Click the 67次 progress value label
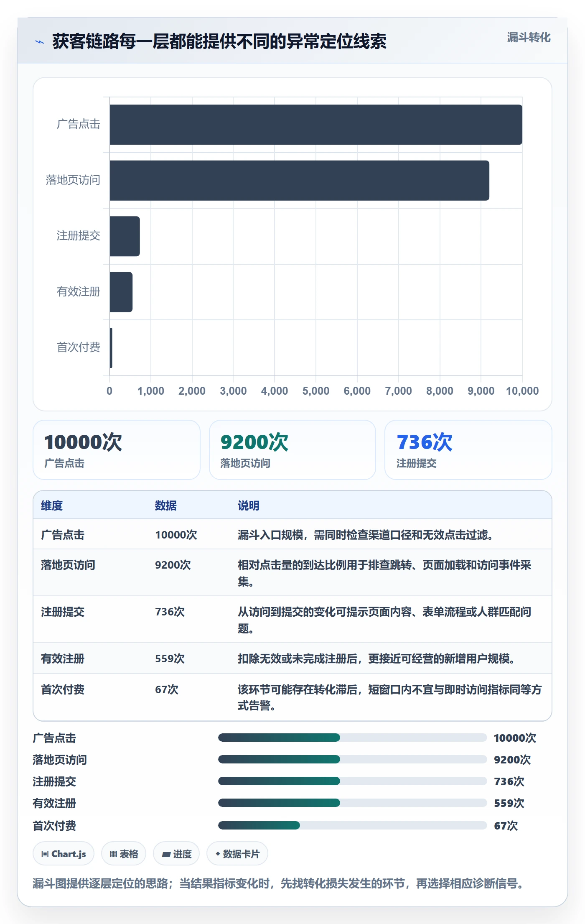Image resolution: width=585 pixels, height=924 pixels. [506, 826]
